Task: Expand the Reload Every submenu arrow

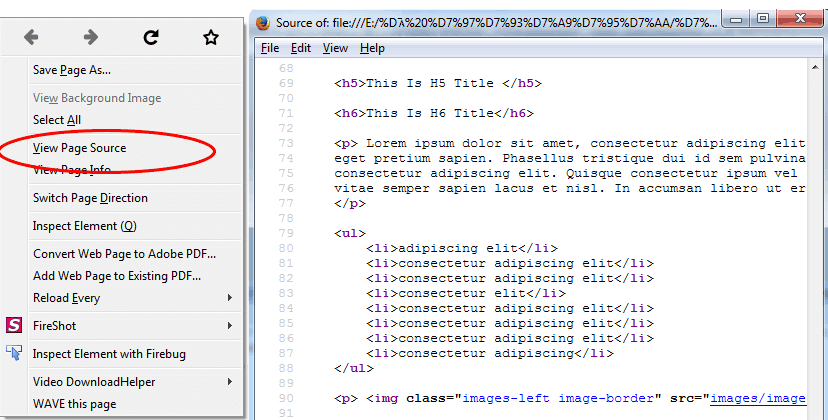Action: tap(230, 298)
